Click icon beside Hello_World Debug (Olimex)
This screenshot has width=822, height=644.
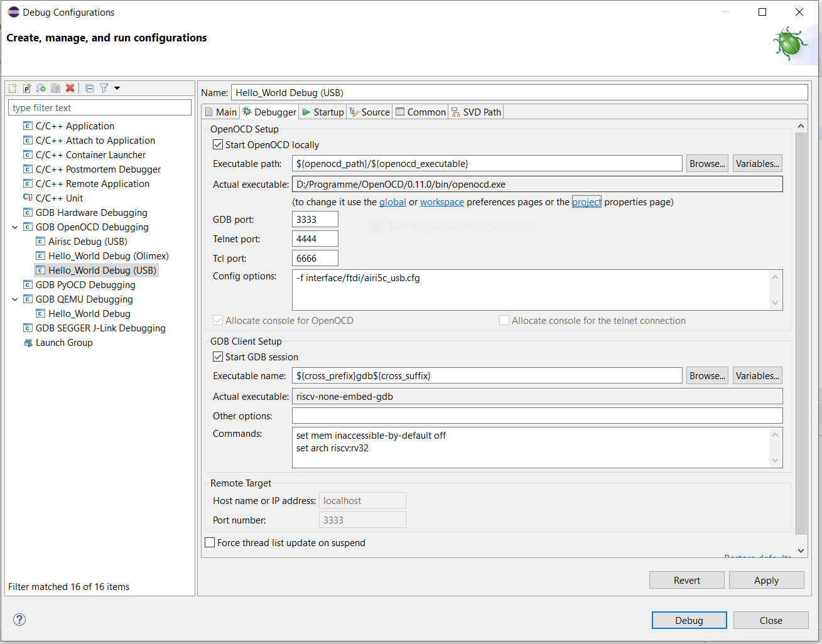[x=40, y=256]
